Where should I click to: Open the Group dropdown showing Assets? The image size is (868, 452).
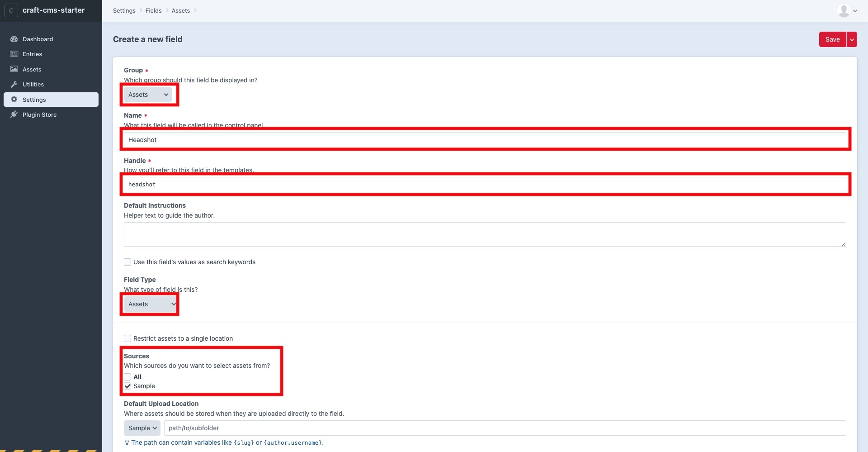tap(148, 95)
